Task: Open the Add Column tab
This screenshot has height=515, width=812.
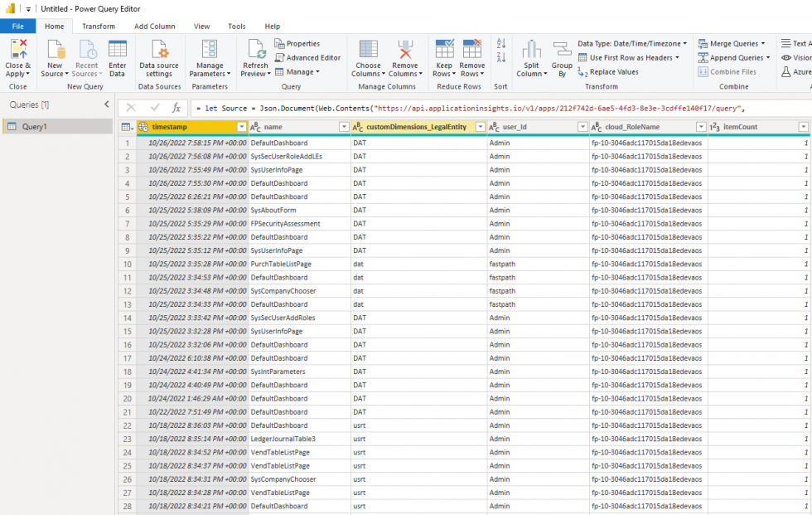Action: pyautogui.click(x=152, y=26)
